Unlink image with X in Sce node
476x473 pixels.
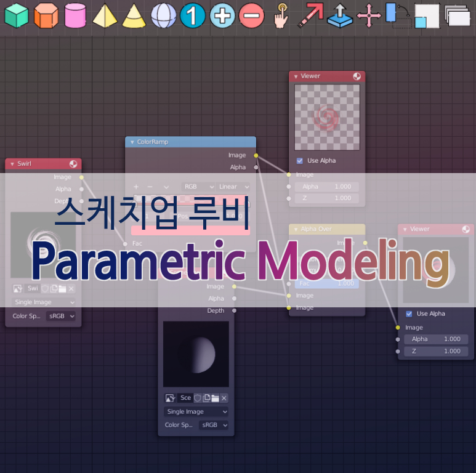[224, 398]
